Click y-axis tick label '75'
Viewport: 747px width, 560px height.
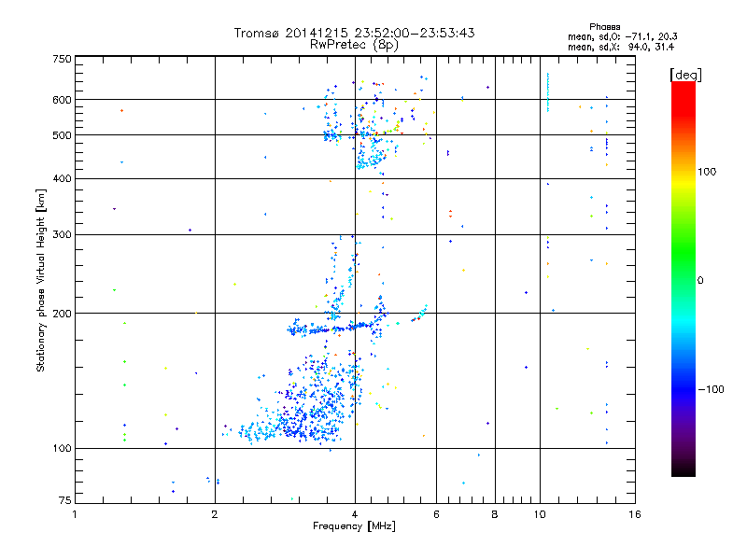(x=65, y=500)
